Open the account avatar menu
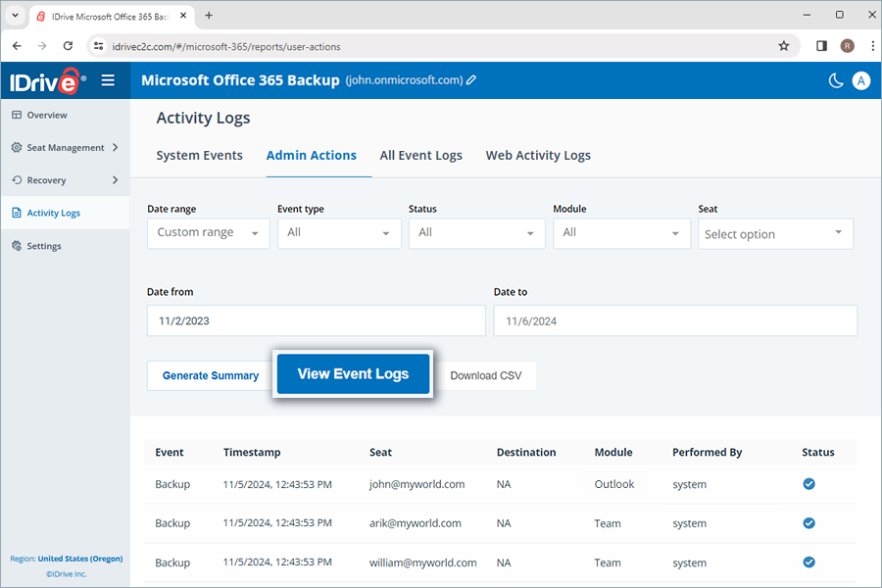 click(x=860, y=80)
